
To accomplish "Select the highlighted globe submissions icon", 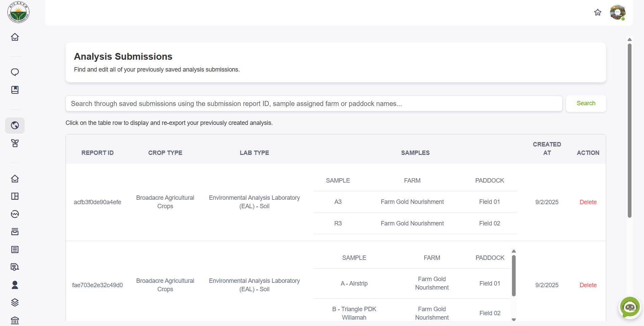I will [15, 125].
